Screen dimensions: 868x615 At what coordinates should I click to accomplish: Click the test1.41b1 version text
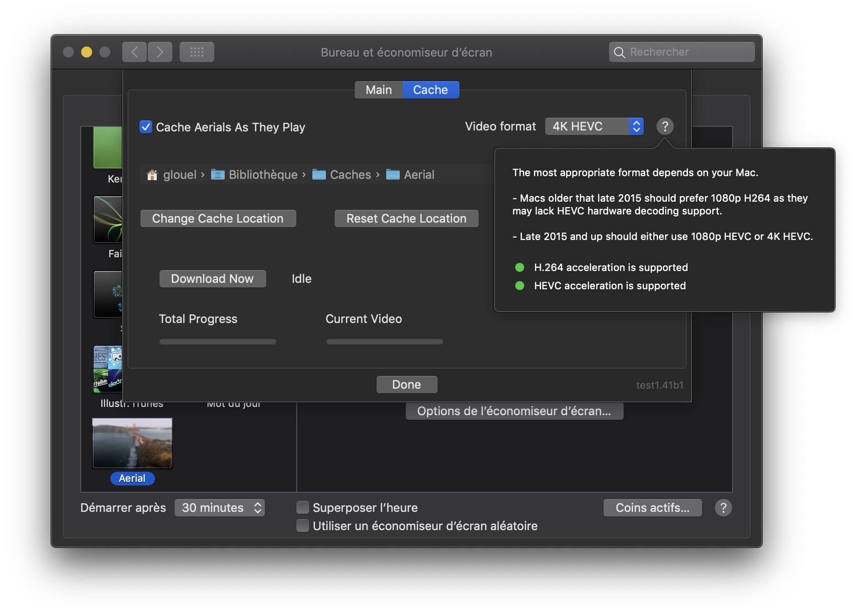(660, 385)
